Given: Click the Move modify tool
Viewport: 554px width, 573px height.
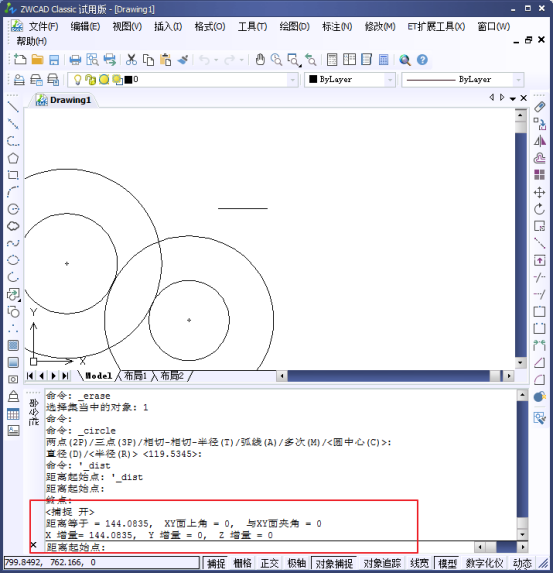Looking at the screenshot, I should 539,192.
